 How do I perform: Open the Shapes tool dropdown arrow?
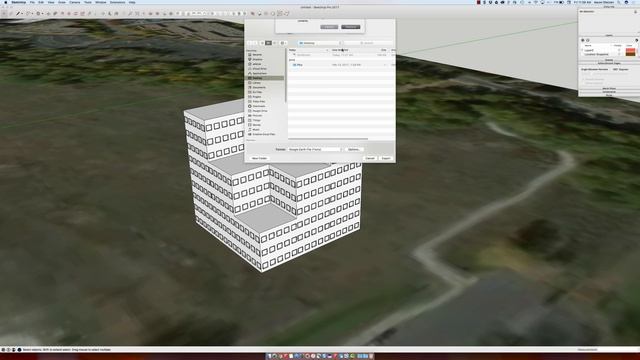click(x=42, y=13)
